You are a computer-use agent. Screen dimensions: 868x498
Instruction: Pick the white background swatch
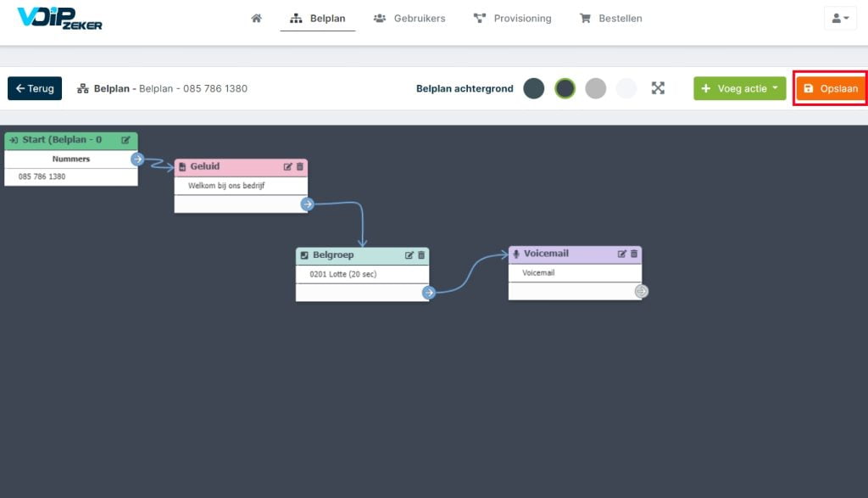626,88
